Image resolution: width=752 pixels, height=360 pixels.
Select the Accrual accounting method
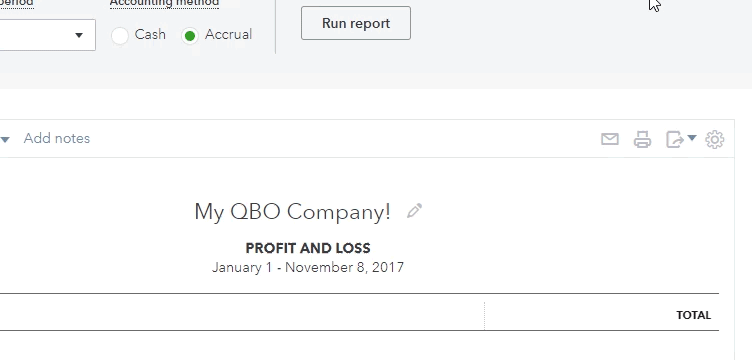[x=190, y=35]
